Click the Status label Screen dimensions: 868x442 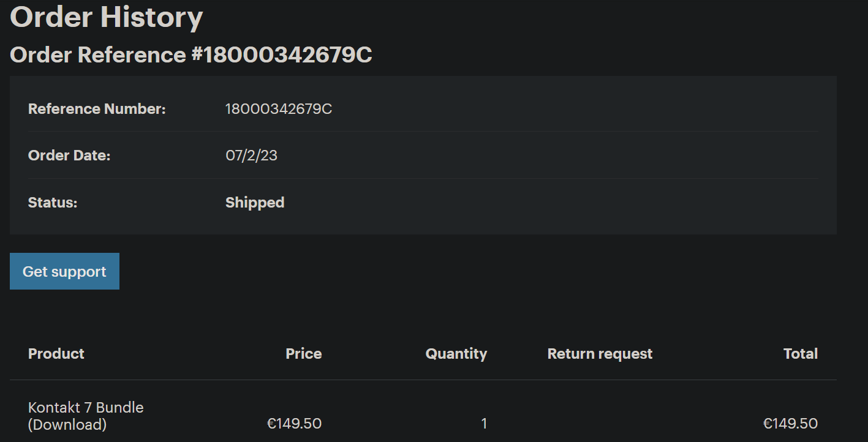click(x=53, y=203)
